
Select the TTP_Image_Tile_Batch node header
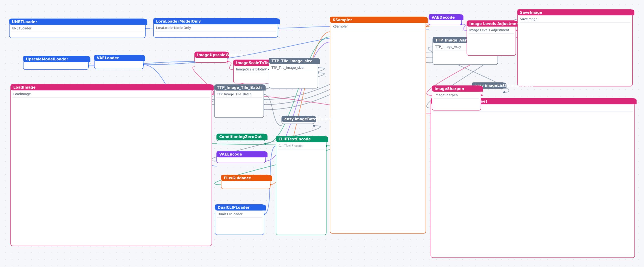click(240, 87)
